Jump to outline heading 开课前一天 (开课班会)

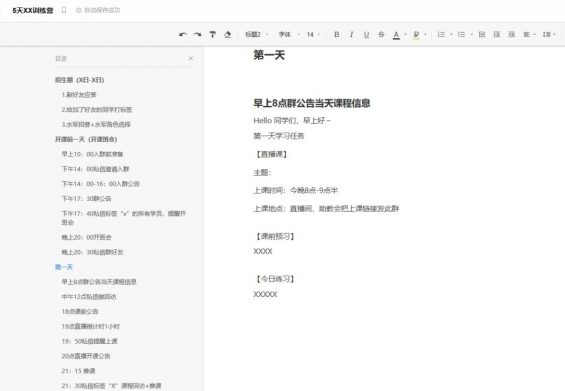coord(86,139)
